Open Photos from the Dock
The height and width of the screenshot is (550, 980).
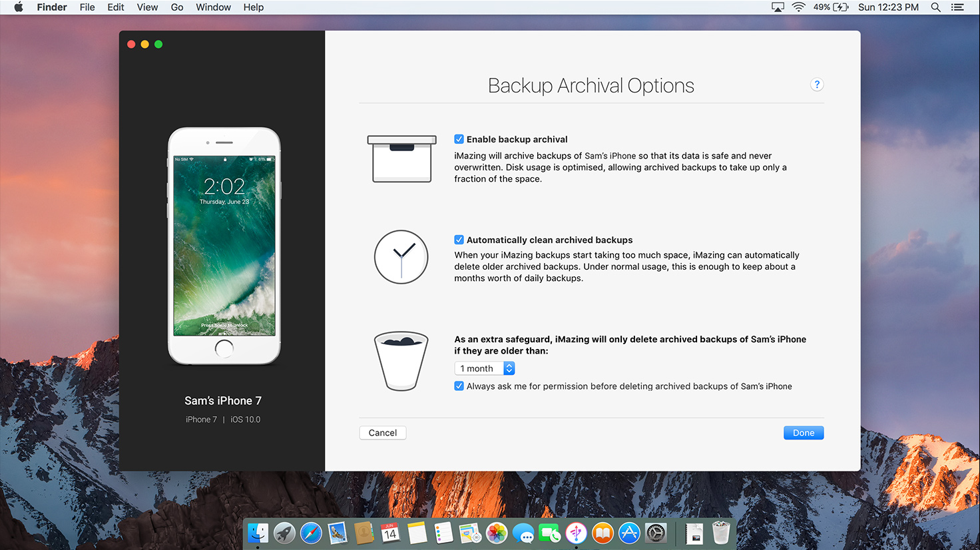point(497,533)
